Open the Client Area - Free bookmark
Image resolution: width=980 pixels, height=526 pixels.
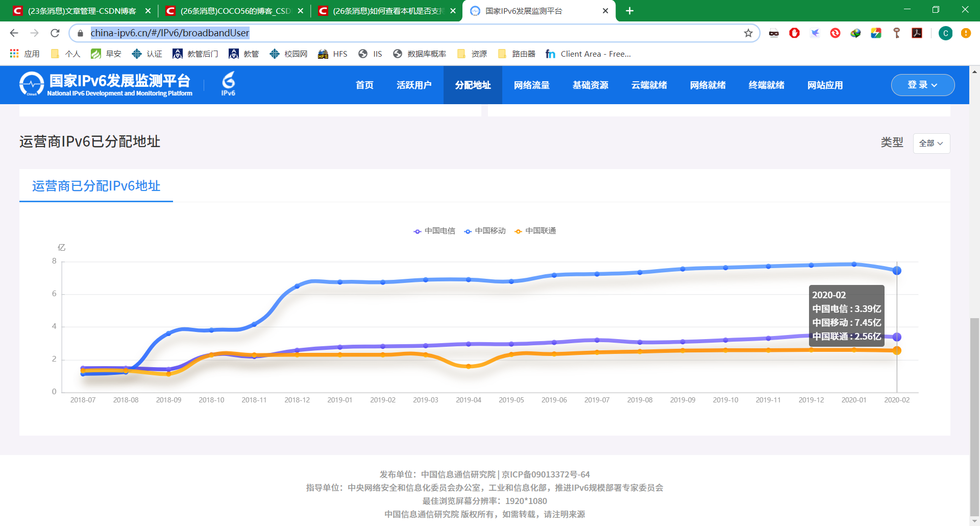coord(589,54)
